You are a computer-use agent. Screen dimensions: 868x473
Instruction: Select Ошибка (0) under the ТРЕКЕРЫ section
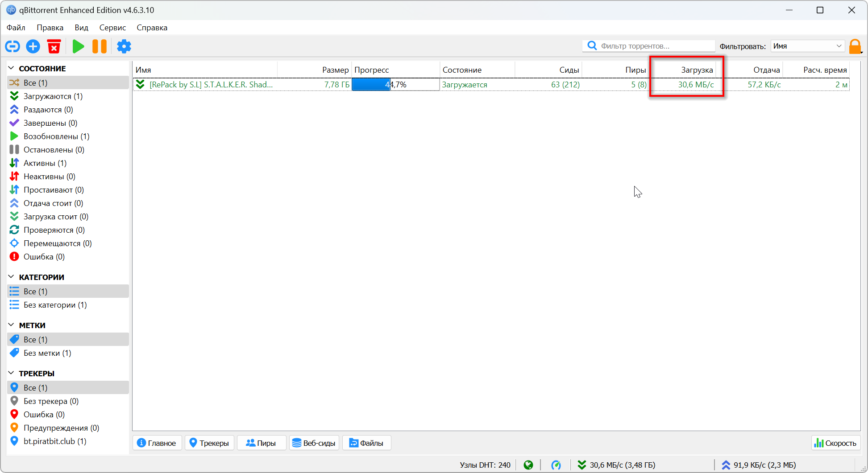pos(68,415)
